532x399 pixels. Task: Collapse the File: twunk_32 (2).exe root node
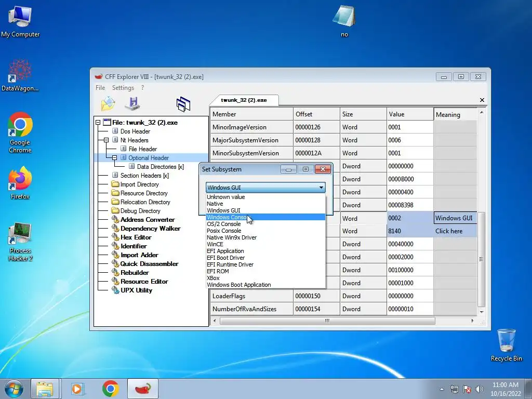tap(98, 123)
